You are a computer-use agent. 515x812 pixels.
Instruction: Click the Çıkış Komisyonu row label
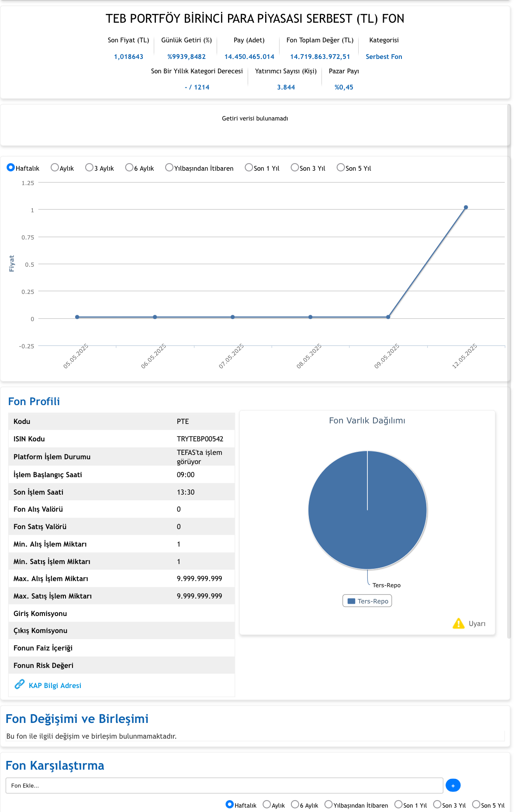[x=40, y=630]
